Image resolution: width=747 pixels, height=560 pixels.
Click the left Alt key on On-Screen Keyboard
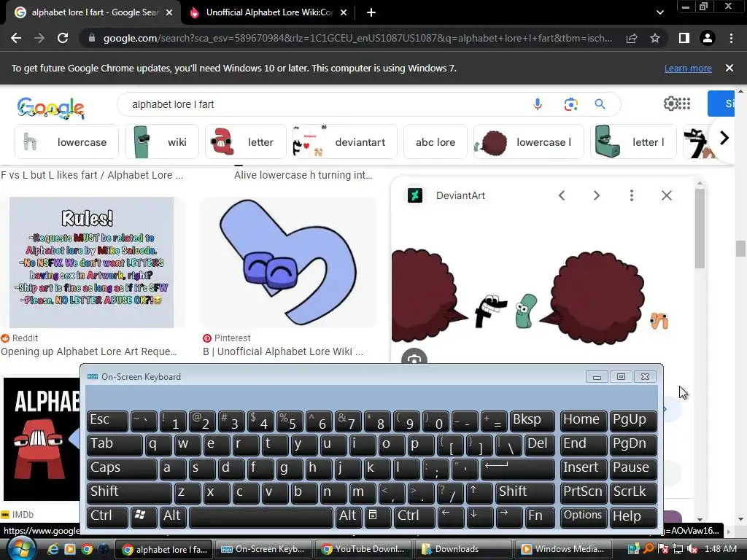[x=172, y=516]
